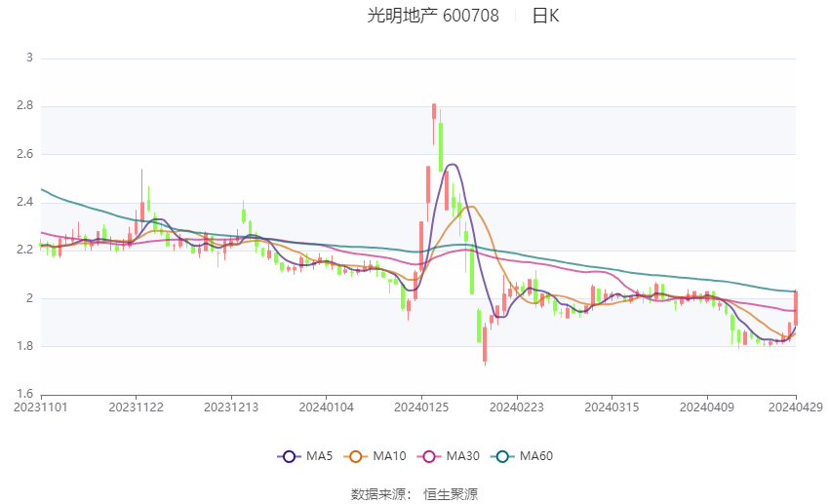Click the x-axis date 20231213

click(231, 407)
